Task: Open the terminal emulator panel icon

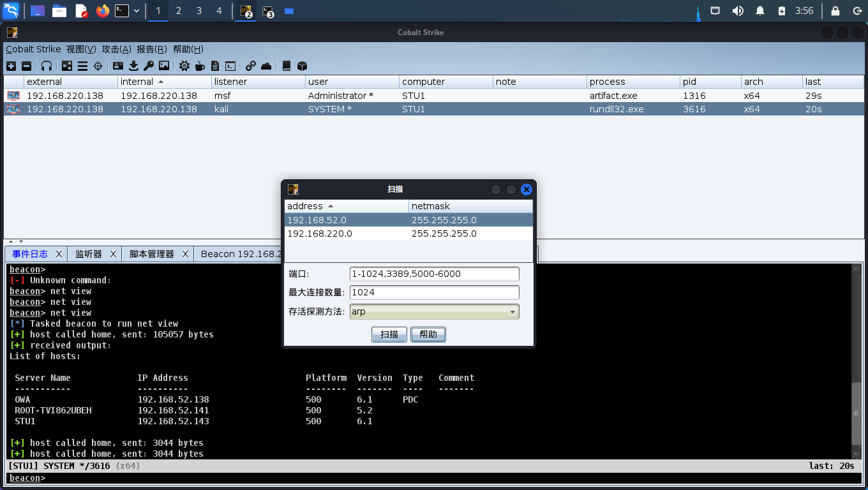Action: tap(122, 11)
